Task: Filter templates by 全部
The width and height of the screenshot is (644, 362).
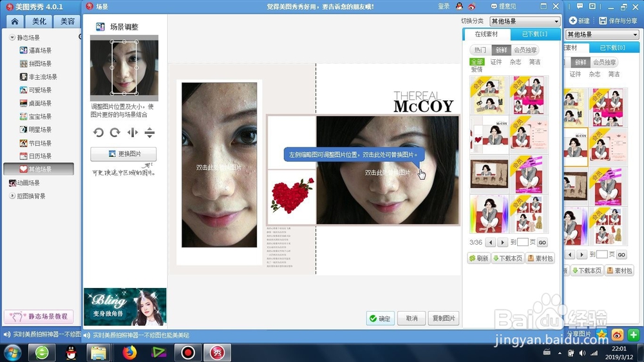Action: (x=477, y=62)
